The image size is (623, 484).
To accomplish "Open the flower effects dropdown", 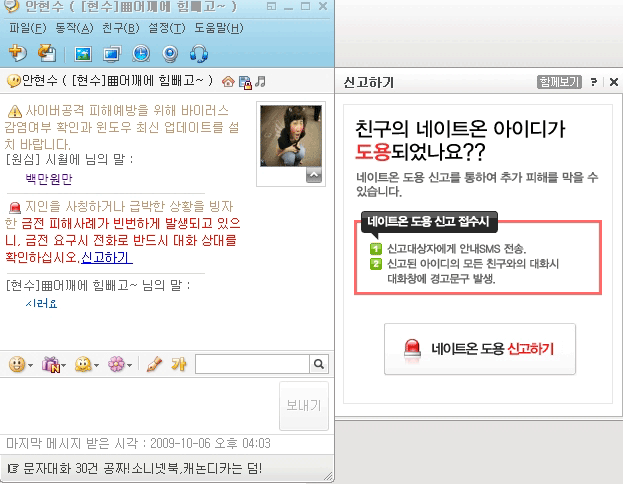I will [120, 364].
